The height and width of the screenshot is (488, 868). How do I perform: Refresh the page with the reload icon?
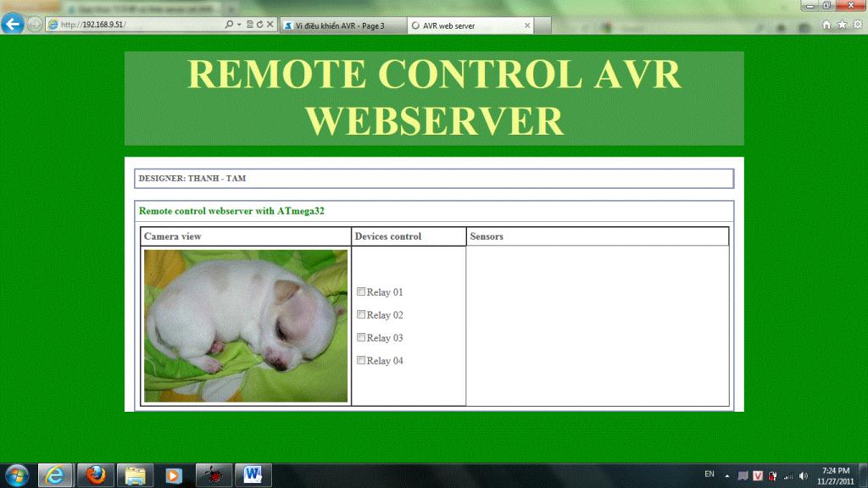click(259, 25)
